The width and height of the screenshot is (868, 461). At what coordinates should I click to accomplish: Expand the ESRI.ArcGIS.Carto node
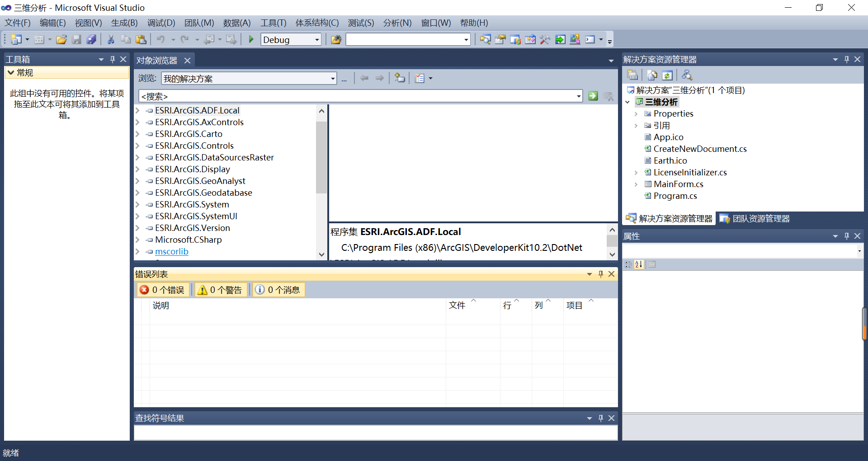click(x=137, y=134)
